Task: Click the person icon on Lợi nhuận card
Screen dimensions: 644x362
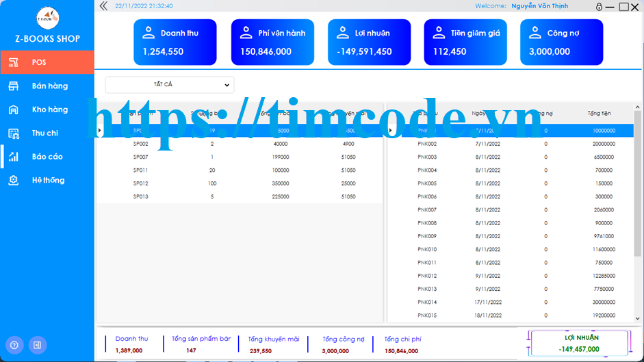Action: point(343,33)
